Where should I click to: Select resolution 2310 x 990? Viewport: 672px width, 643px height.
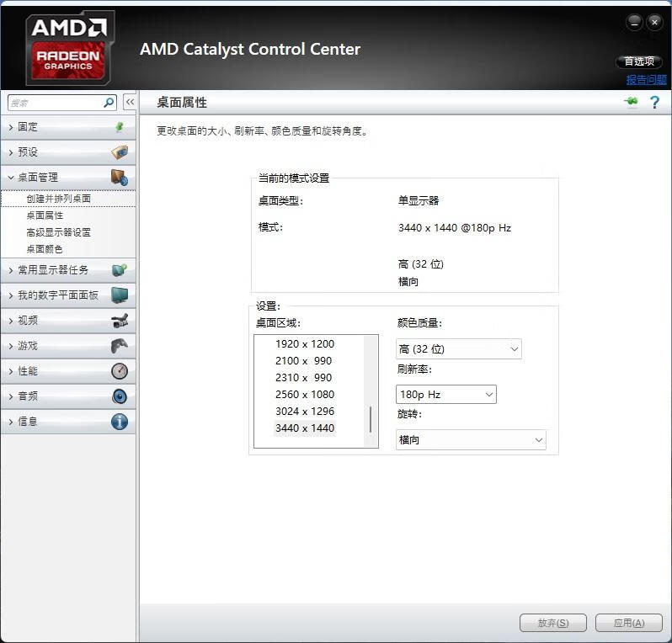pyautogui.click(x=303, y=377)
